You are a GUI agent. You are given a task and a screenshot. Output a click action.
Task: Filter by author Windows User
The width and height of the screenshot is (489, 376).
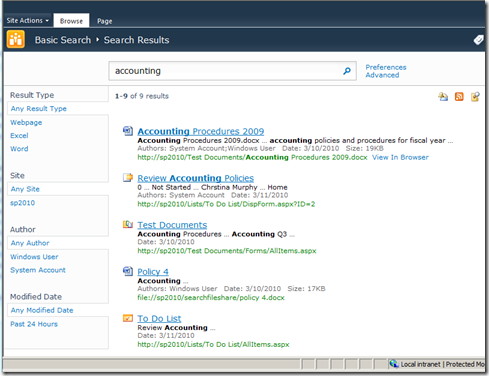point(34,257)
